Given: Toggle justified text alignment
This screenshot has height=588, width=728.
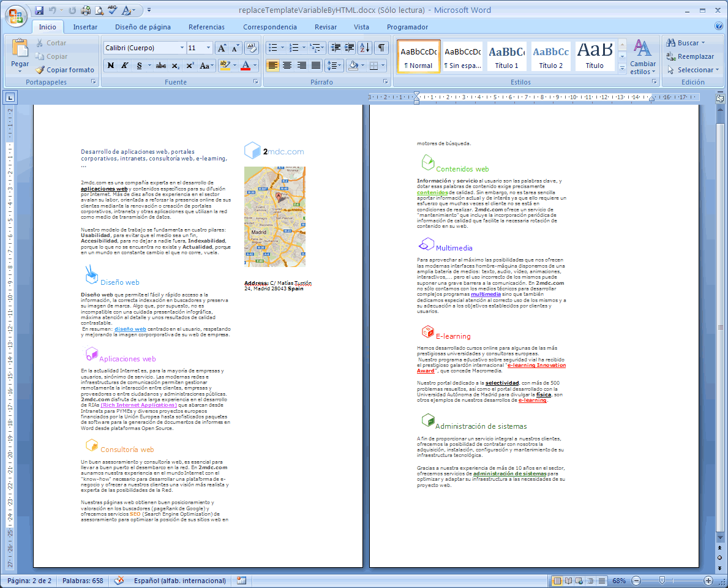Looking at the screenshot, I should tap(316, 66).
